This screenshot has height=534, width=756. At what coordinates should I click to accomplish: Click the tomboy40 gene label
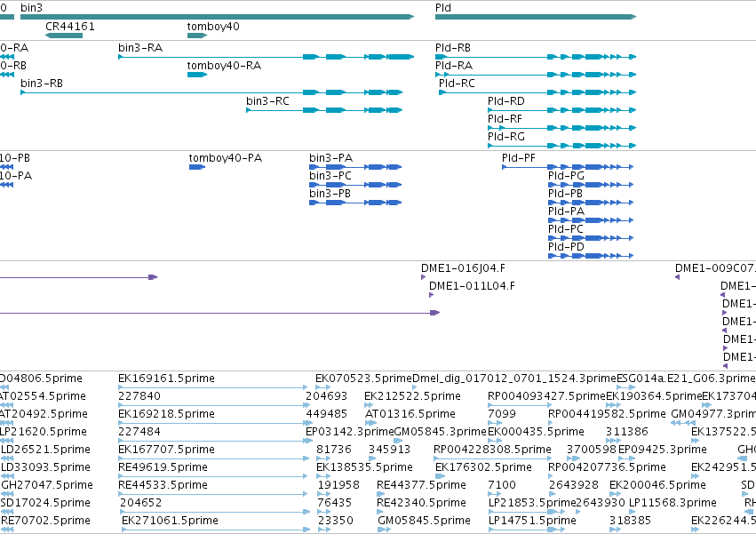(213, 27)
